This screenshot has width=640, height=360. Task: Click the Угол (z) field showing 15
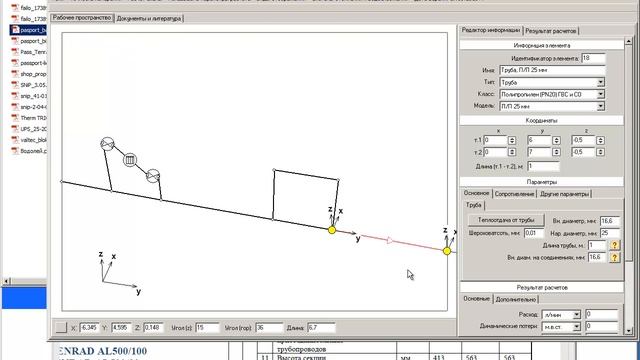tap(207, 327)
